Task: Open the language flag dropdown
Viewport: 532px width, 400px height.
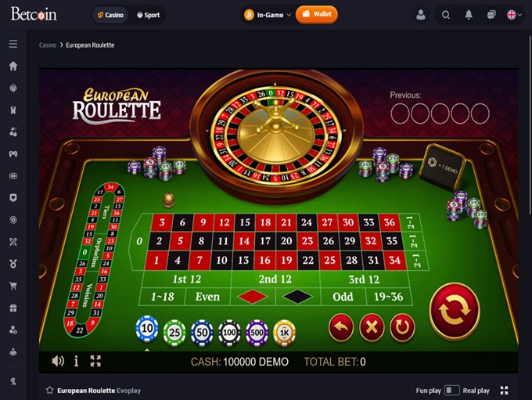Action: pyautogui.click(x=514, y=15)
